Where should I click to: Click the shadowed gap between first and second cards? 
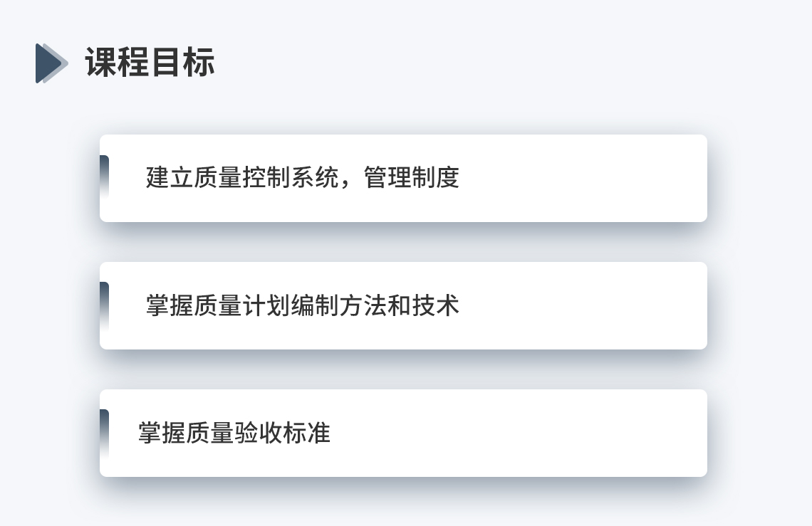[x=403, y=242]
